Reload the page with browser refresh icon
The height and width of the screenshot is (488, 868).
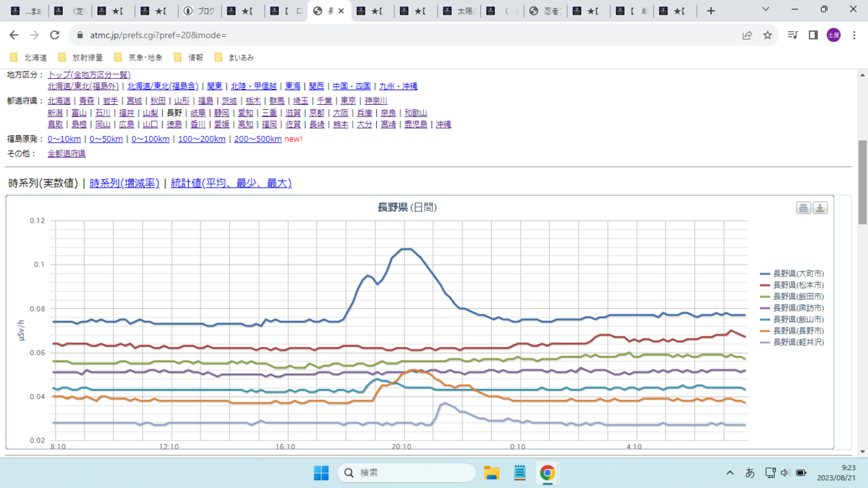pyautogui.click(x=55, y=35)
